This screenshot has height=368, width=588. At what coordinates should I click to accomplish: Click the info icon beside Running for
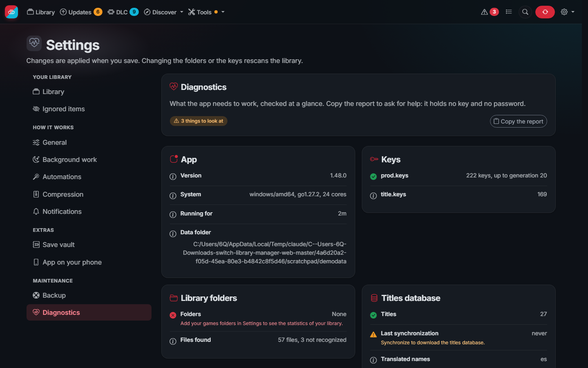[173, 215]
